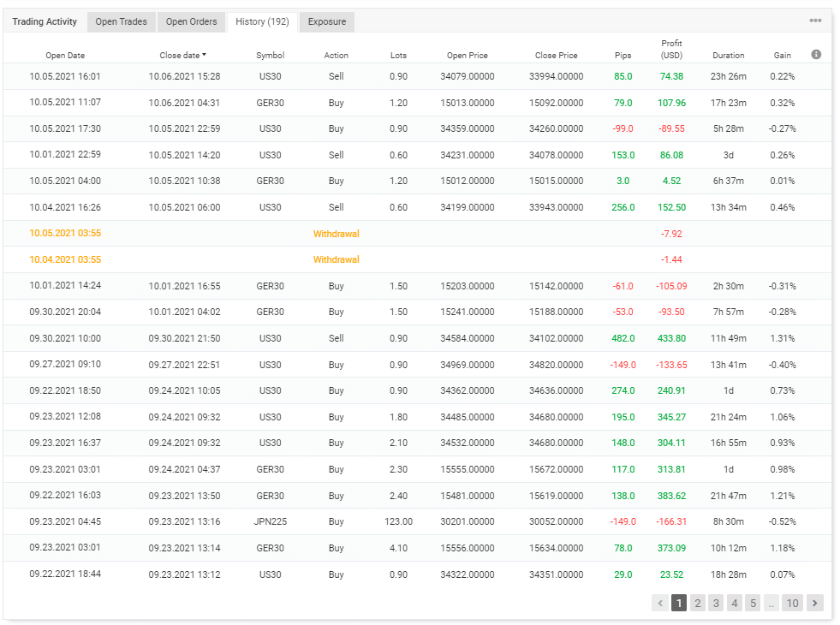This screenshot has width=840, height=625.
Task: Go to previous page arrow
Action: click(660, 603)
